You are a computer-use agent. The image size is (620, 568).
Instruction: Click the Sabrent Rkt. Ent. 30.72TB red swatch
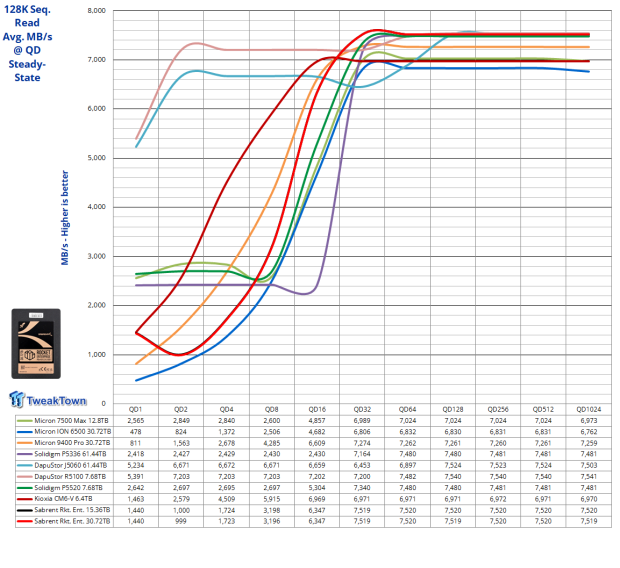coord(25,522)
